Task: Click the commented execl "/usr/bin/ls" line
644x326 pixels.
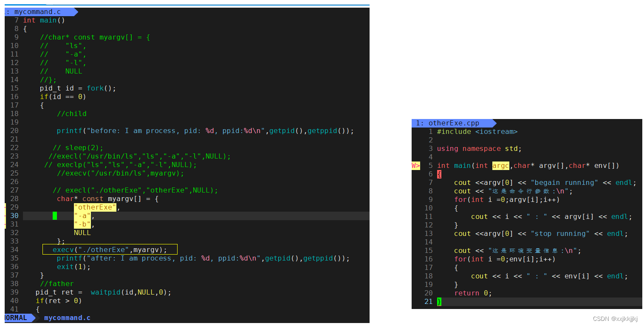Action: (139, 156)
